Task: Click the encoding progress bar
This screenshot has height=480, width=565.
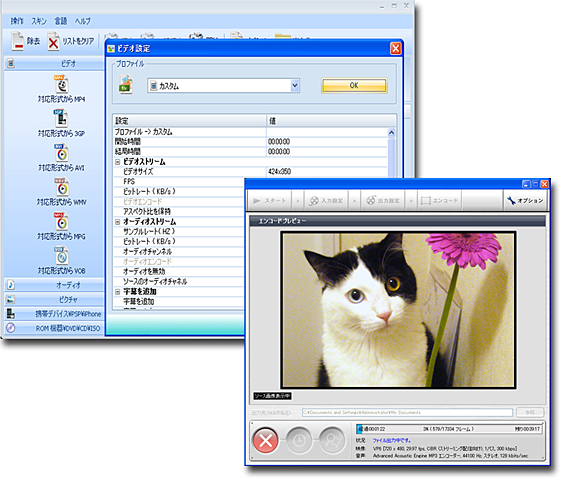Action: (449, 429)
